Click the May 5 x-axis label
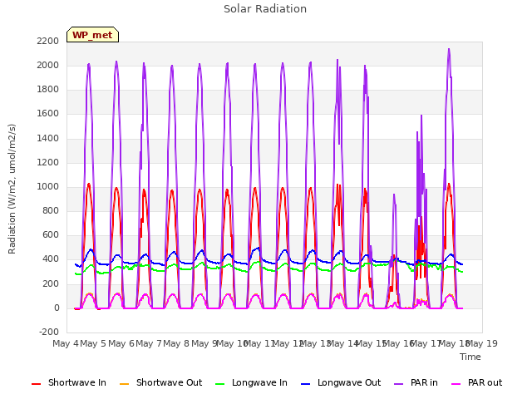 tap(93, 343)
